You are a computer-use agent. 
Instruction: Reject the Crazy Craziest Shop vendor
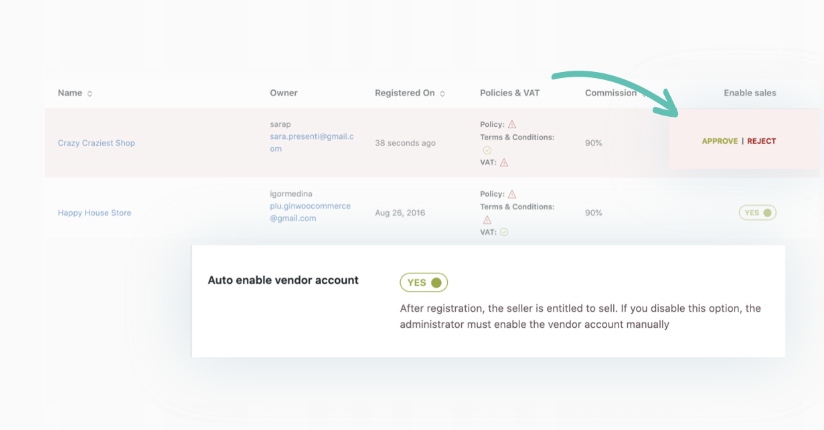(761, 141)
